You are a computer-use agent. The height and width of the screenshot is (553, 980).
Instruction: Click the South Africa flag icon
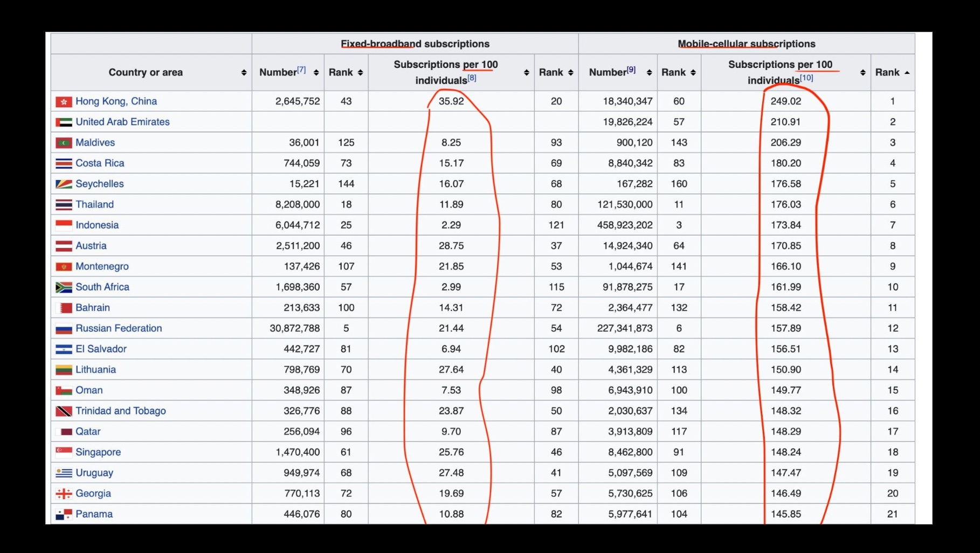click(x=64, y=287)
